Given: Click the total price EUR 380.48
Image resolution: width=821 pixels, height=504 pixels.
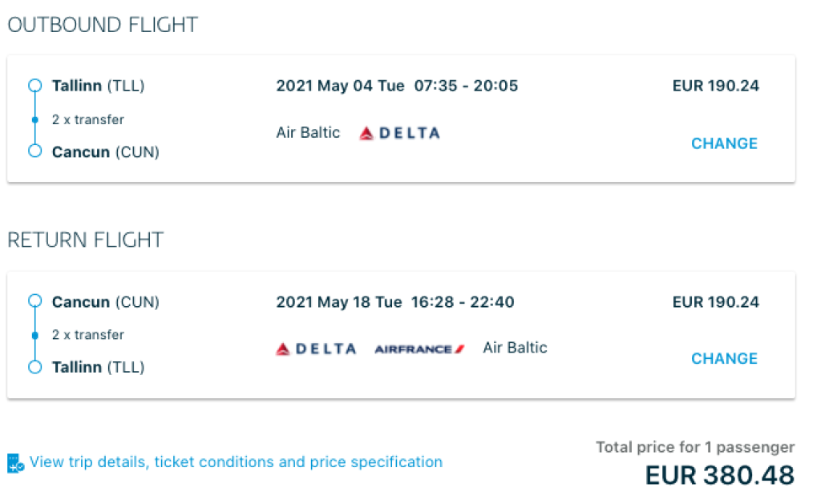Looking at the screenshot, I should pos(719,475).
